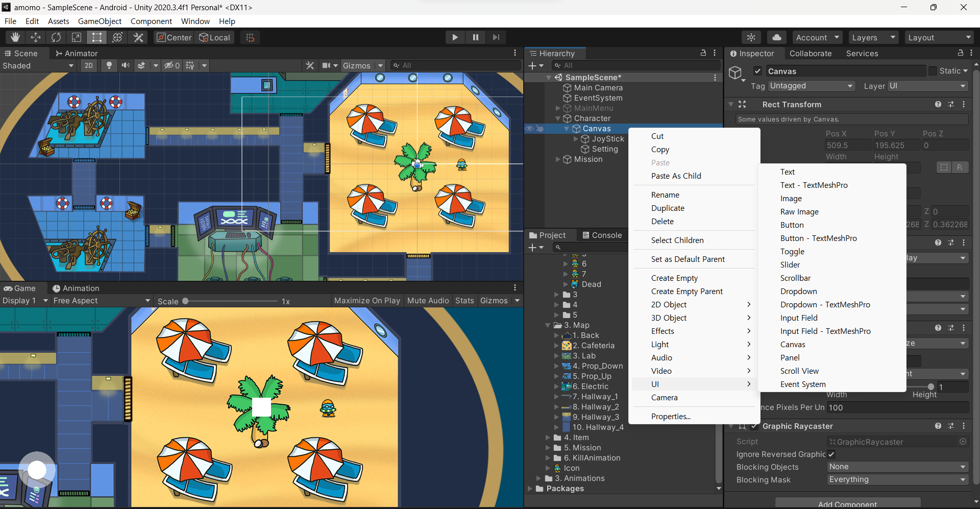Toggle scene lighting bulb icon
Screen dimensions: 980x509
pyautogui.click(x=109, y=65)
